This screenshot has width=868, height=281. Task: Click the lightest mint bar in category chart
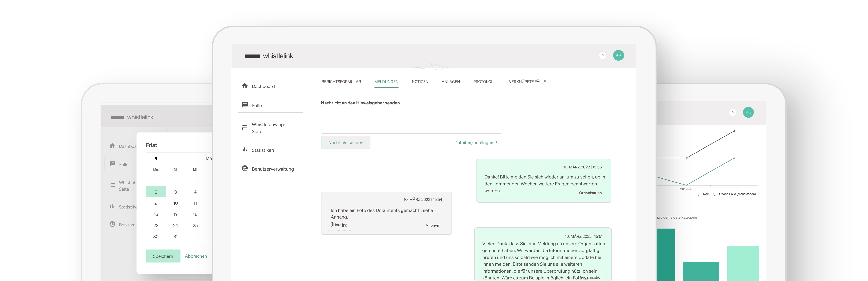click(x=743, y=263)
